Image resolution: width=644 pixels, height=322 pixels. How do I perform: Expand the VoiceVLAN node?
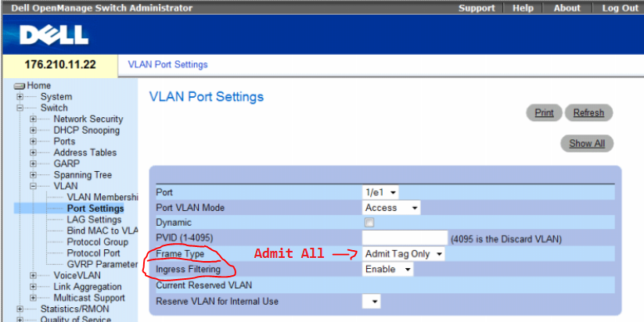33,276
